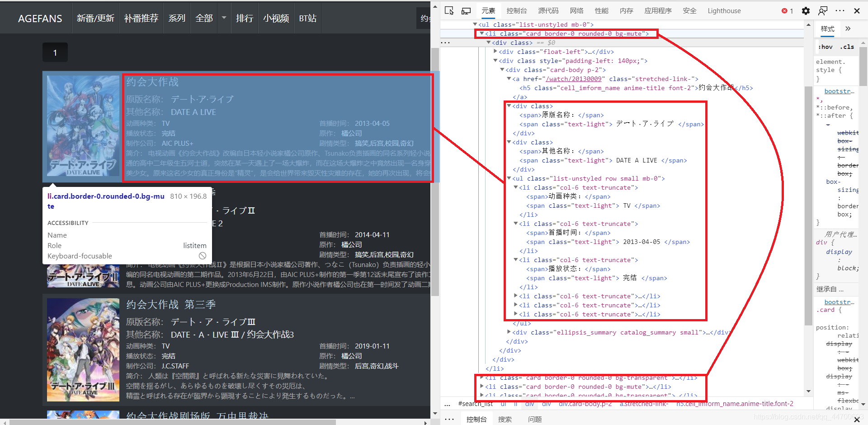Viewport: 868px width, 425px height.
Task: Open the 内存 Memory tab
Action: 626,11
